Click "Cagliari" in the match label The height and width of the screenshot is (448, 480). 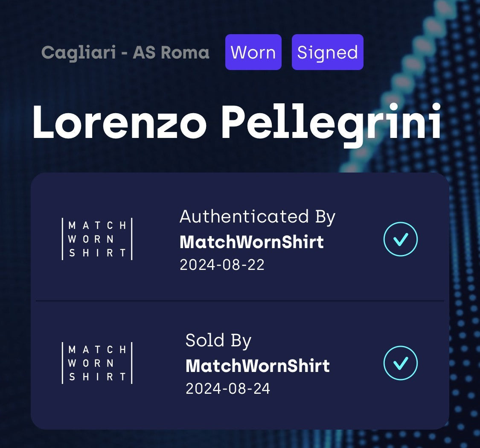79,53
